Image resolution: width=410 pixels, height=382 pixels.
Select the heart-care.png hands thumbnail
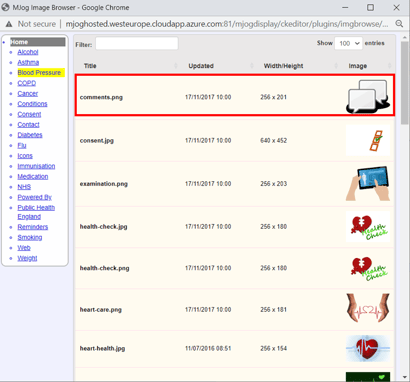point(368,308)
